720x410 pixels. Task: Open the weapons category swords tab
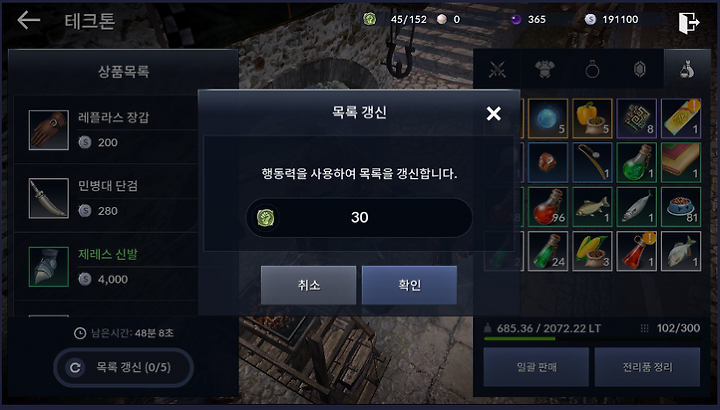click(x=497, y=70)
